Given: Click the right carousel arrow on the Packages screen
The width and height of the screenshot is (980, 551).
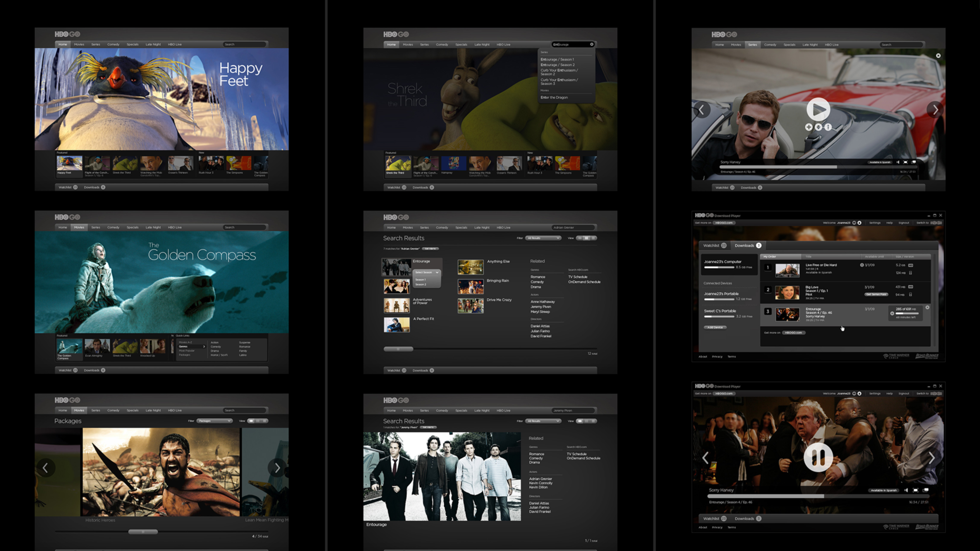Looking at the screenshot, I should click(277, 468).
